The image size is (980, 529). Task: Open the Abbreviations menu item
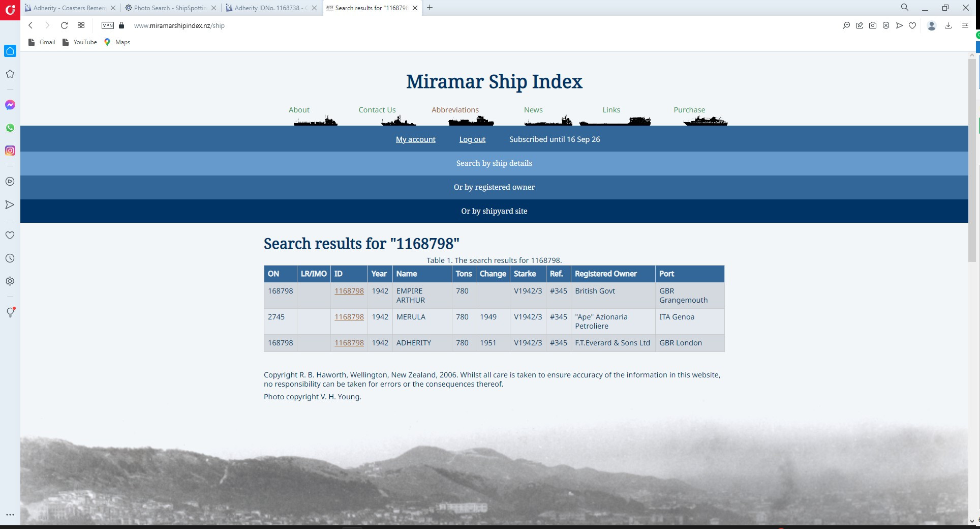pos(455,110)
